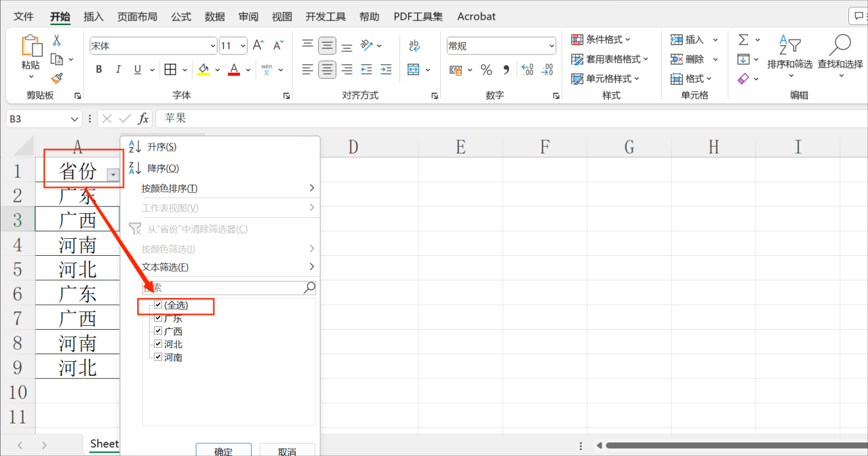
Task: Expand the Name Box dropdown arrow
Action: 75,119
